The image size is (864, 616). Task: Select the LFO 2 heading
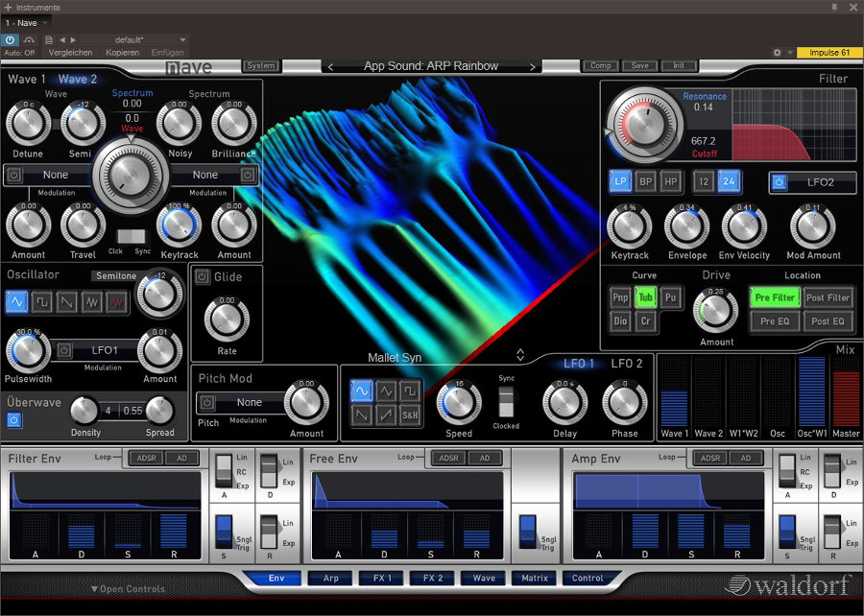[x=627, y=364]
